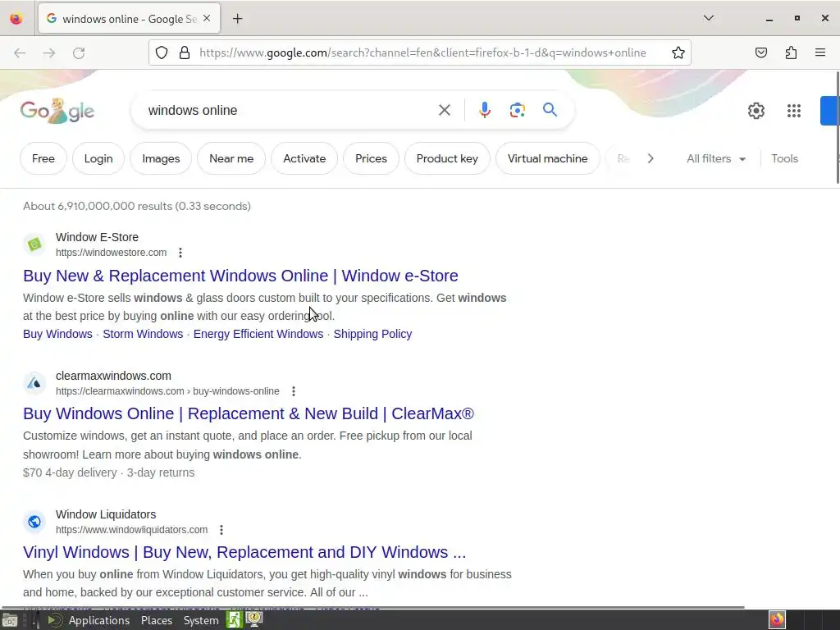Select the 'Free' filter chip
Screen dimensions: 840x630
[43, 158]
